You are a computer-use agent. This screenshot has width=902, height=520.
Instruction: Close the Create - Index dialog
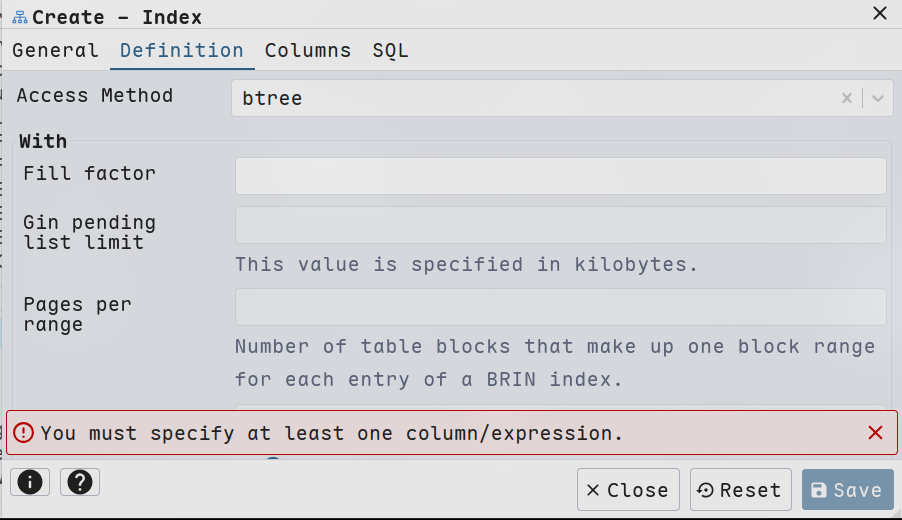coord(880,14)
